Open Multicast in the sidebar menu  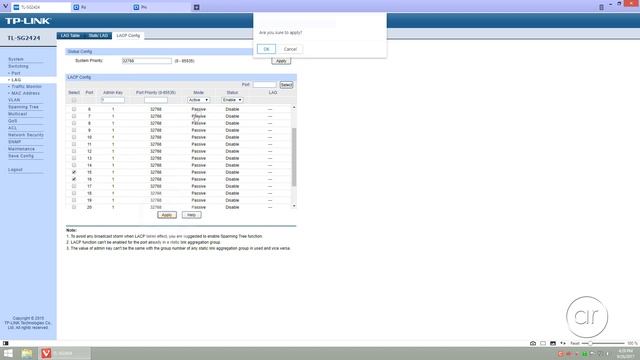18,114
